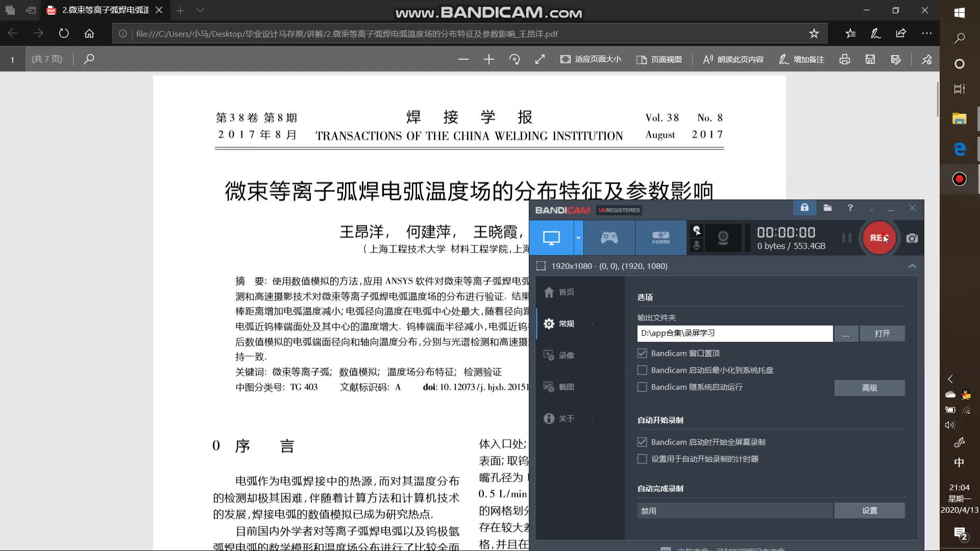Zoom out the PDF with minus icon
980x551 pixels.
[x=463, y=59]
